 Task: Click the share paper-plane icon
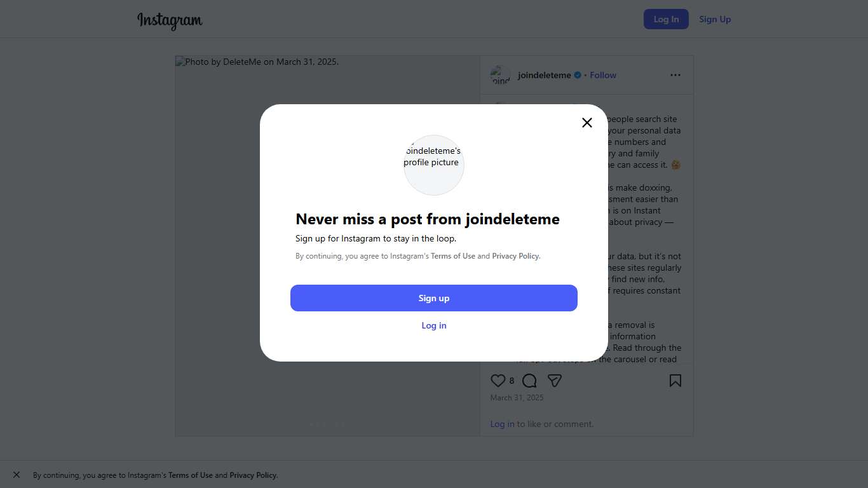[555, 381]
